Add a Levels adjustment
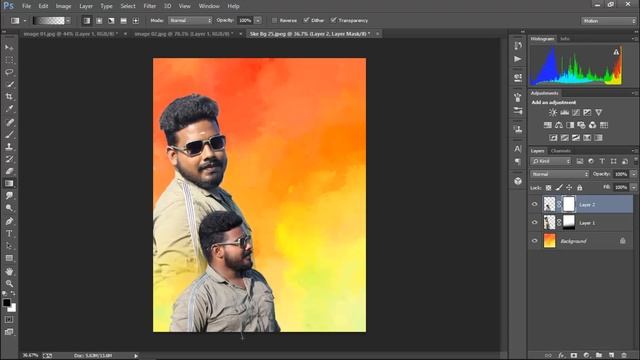Screen dimensions: 640x360 (x=564, y=112)
